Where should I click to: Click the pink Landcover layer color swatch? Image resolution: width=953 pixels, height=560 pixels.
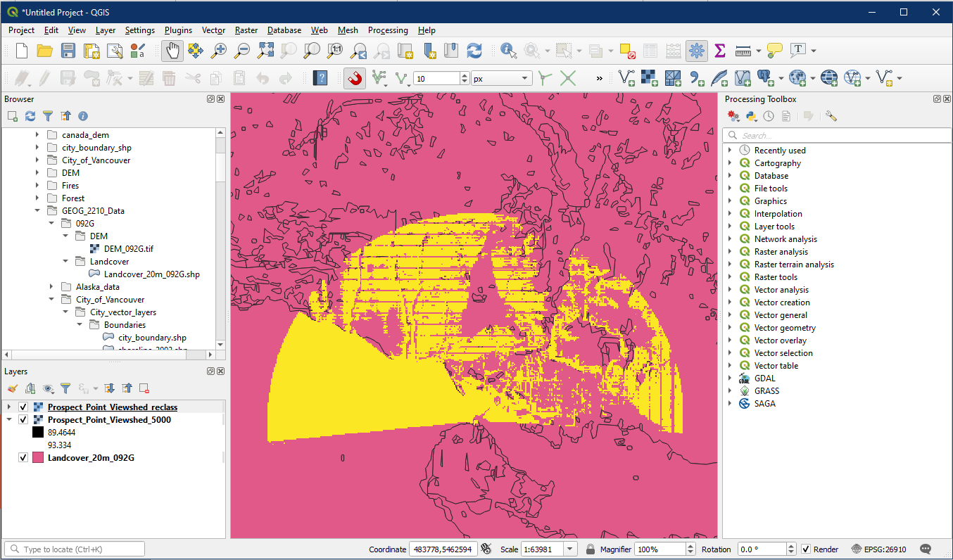[38, 458]
